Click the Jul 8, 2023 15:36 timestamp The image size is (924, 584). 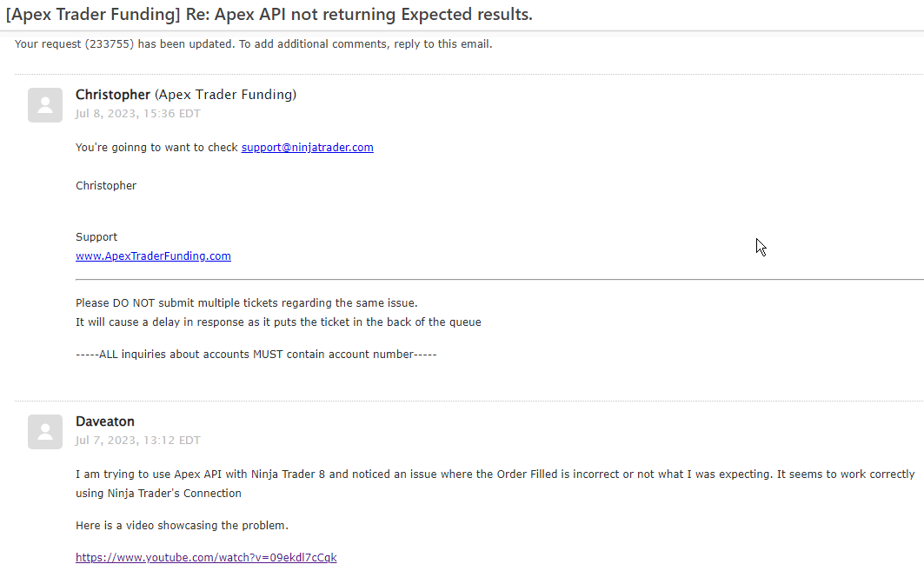click(x=138, y=114)
